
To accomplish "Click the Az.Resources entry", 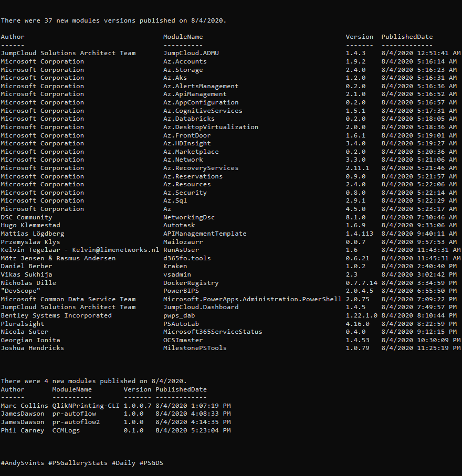I will (187, 184).
